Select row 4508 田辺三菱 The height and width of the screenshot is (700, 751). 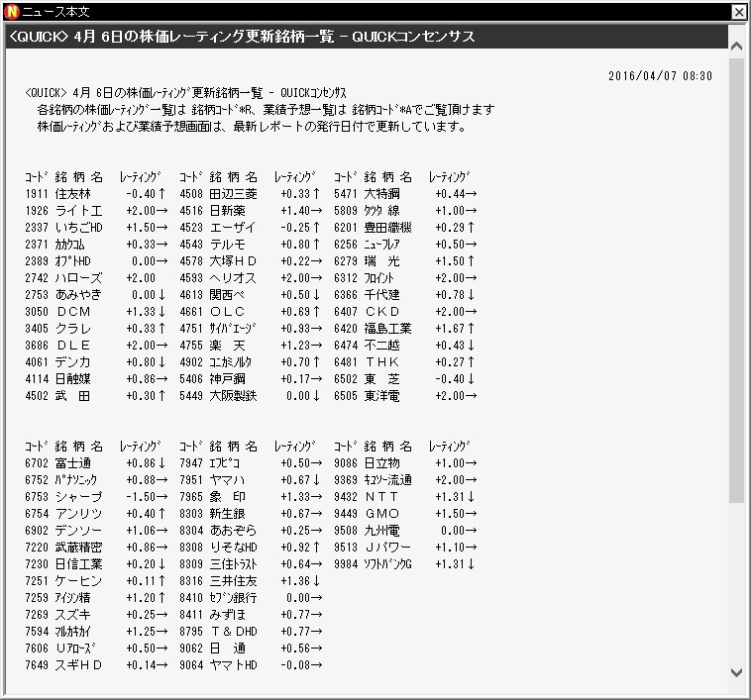[251, 194]
